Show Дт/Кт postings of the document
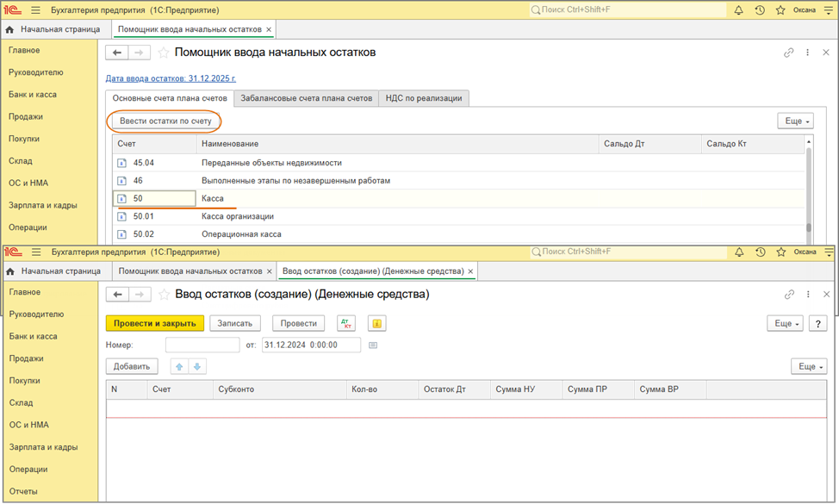The width and height of the screenshot is (839, 504). pos(347,323)
